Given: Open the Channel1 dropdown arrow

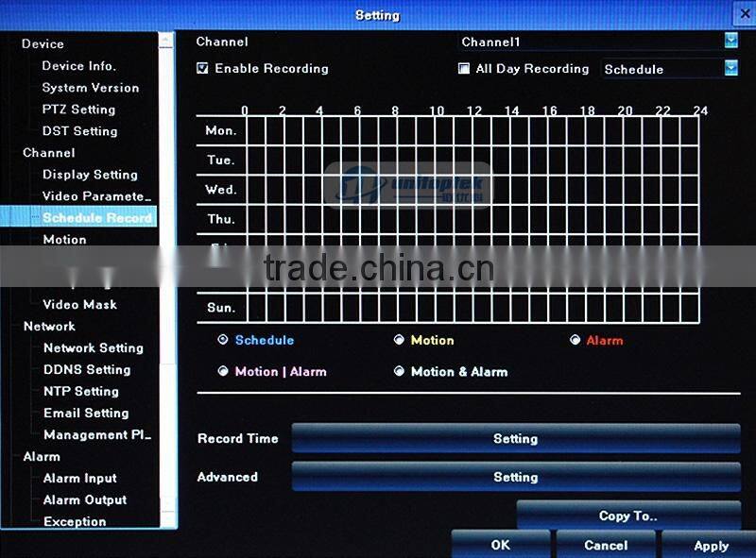Looking at the screenshot, I should point(730,41).
